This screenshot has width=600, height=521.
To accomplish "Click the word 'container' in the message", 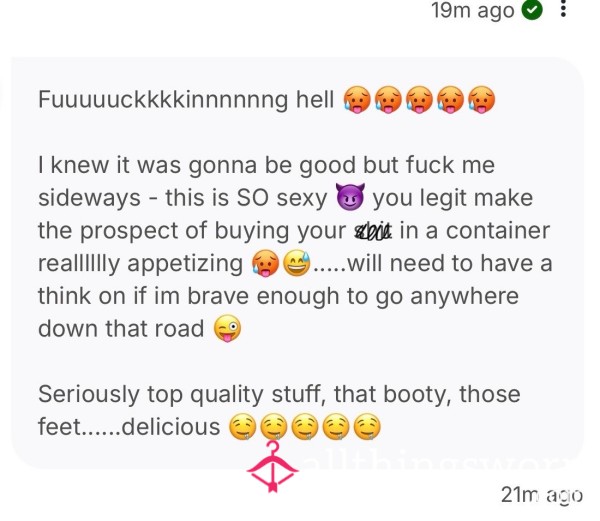I will (498, 231).
